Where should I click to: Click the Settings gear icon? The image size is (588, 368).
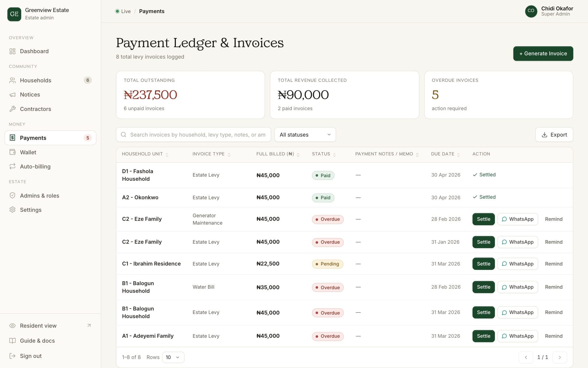[12, 210]
